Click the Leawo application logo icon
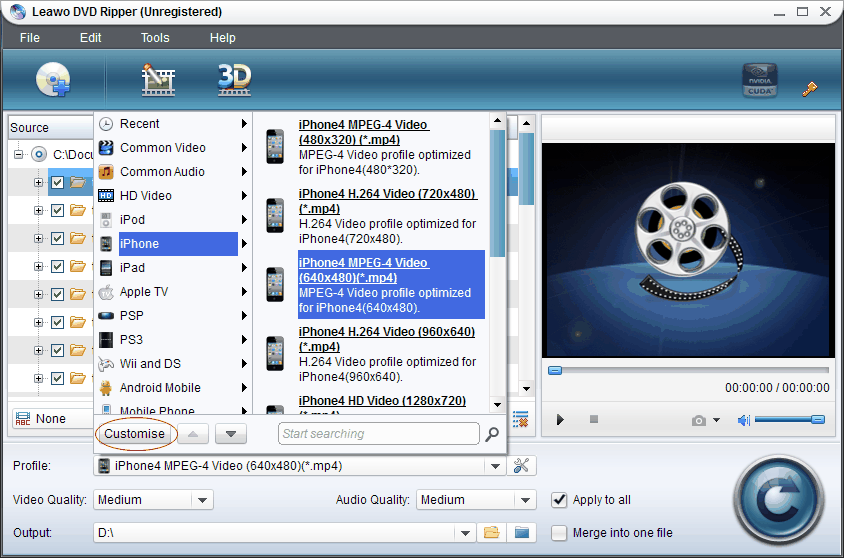 [x=17, y=12]
